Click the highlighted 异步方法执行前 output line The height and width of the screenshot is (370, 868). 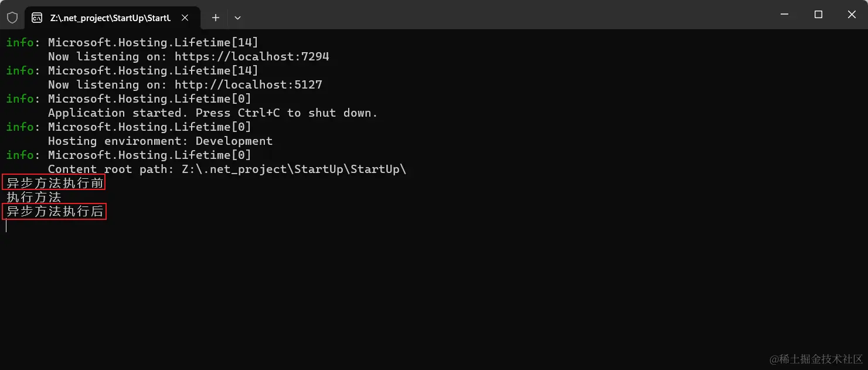tap(55, 183)
